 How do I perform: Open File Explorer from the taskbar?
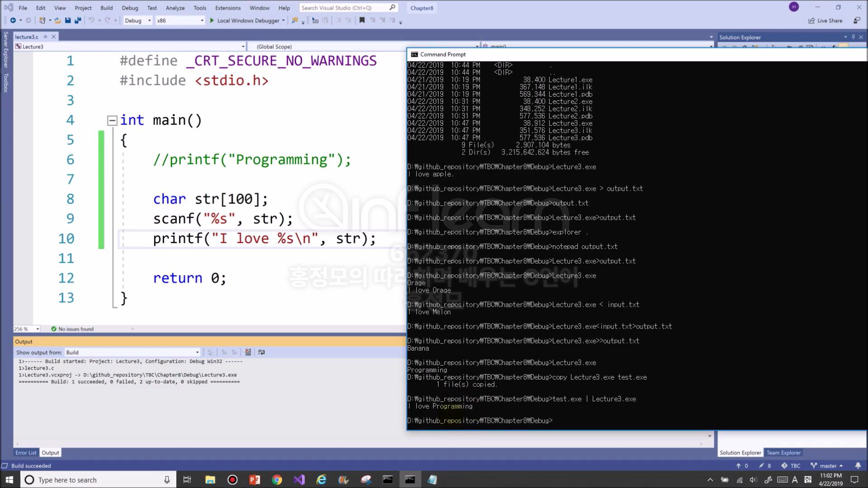click(210, 479)
